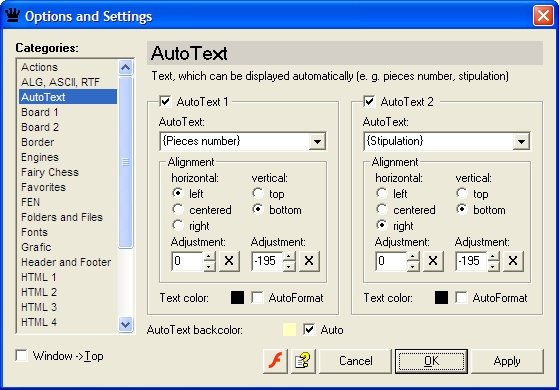Select bottom vertical alignment in AutoText 1
The image size is (559, 390).
258,209
